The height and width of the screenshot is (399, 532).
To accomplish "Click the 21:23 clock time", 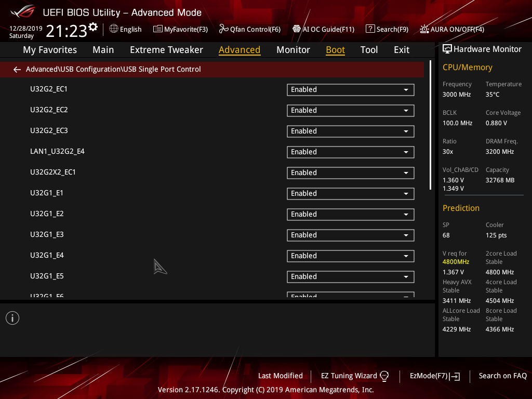I will click(x=66, y=31).
